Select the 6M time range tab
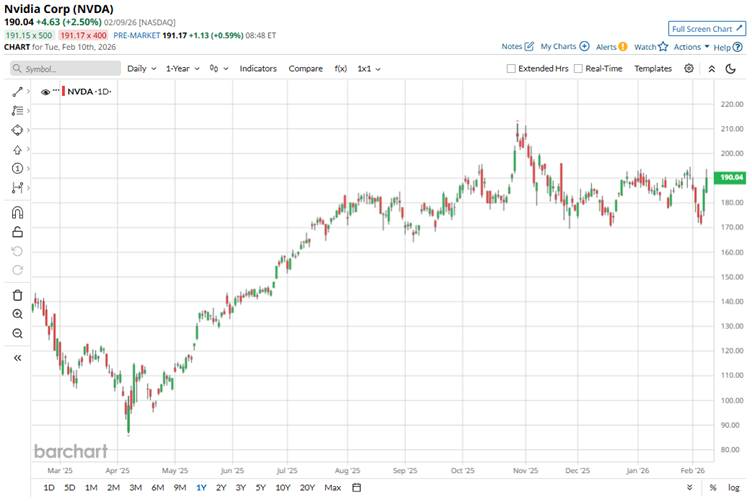752x502 pixels. [x=157, y=487]
